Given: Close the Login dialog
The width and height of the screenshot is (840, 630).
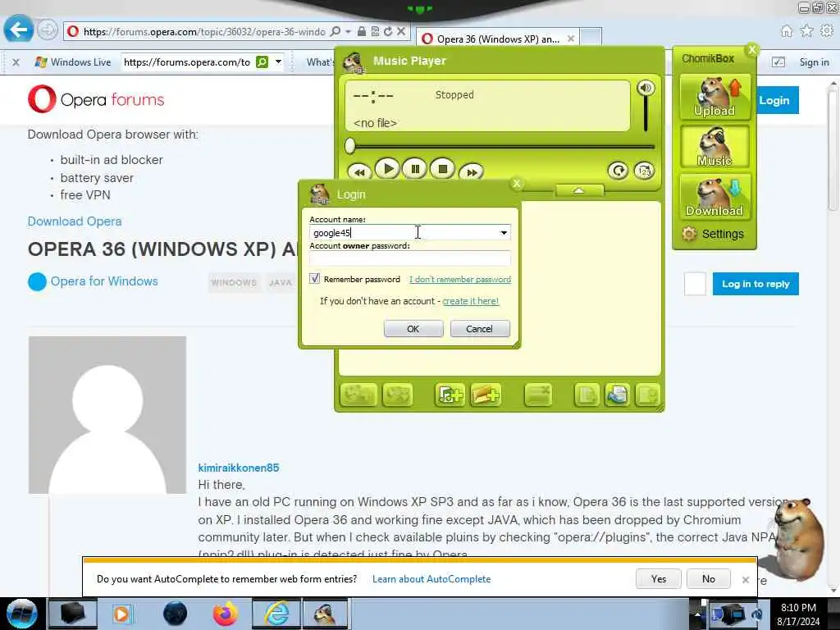Looking at the screenshot, I should tap(517, 184).
